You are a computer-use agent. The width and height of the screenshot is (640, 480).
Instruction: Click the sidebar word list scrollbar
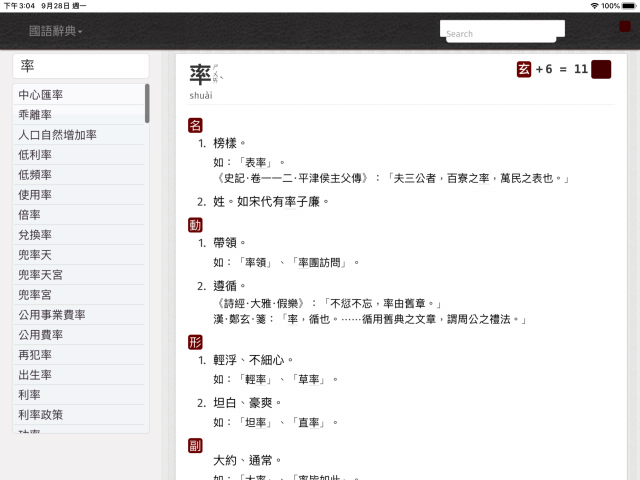147,103
